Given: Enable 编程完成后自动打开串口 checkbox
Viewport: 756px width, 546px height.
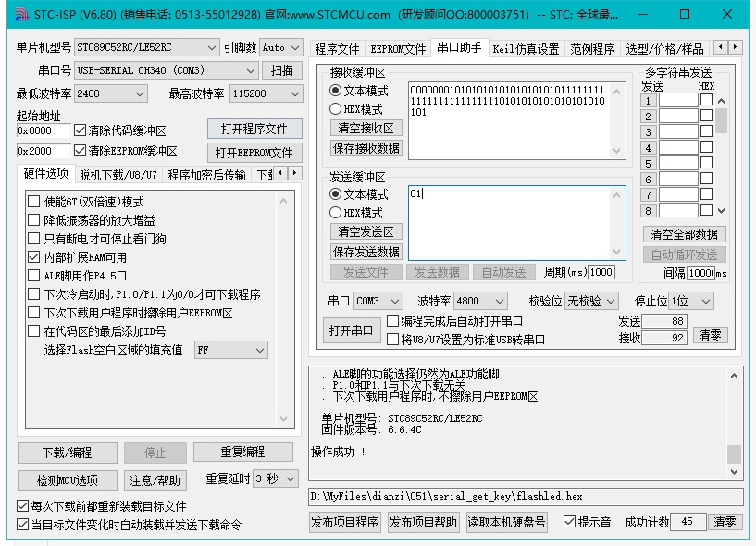Looking at the screenshot, I should coord(393,321).
